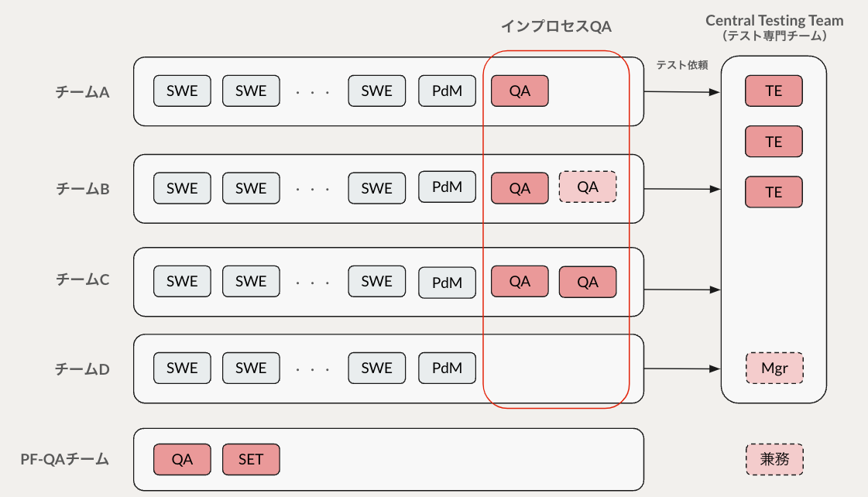Click the bottom TE box near チームB arrow

pos(774,191)
